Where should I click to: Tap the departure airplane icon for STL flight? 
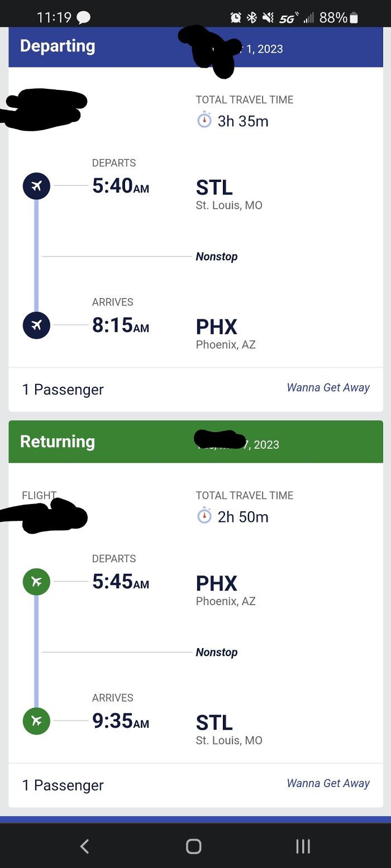tap(36, 185)
